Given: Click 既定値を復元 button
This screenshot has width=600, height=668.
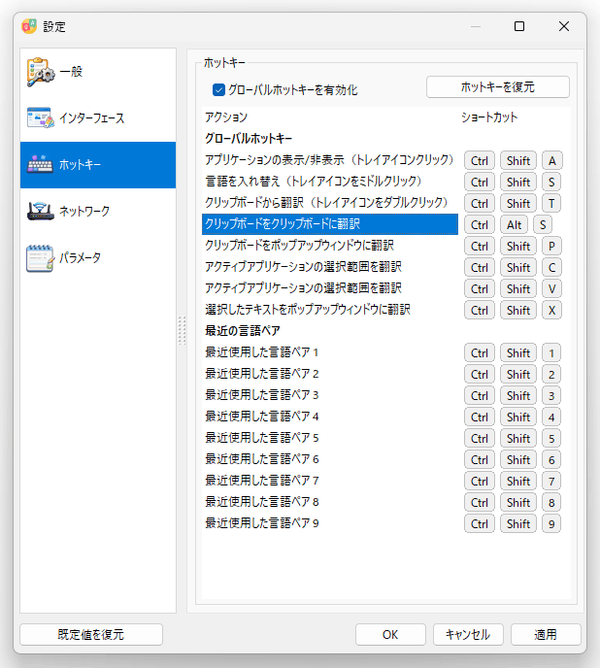Looking at the screenshot, I should [x=91, y=634].
